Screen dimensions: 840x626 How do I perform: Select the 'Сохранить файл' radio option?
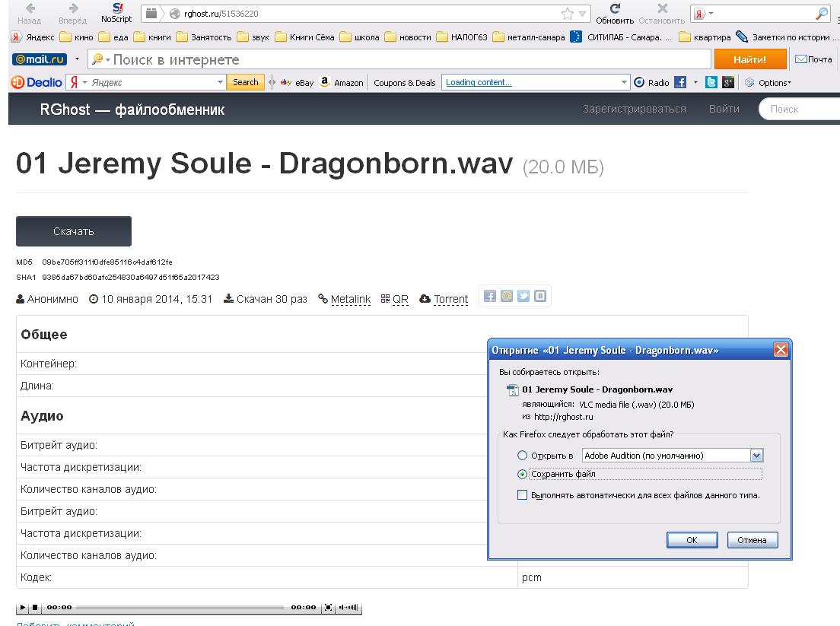point(522,474)
